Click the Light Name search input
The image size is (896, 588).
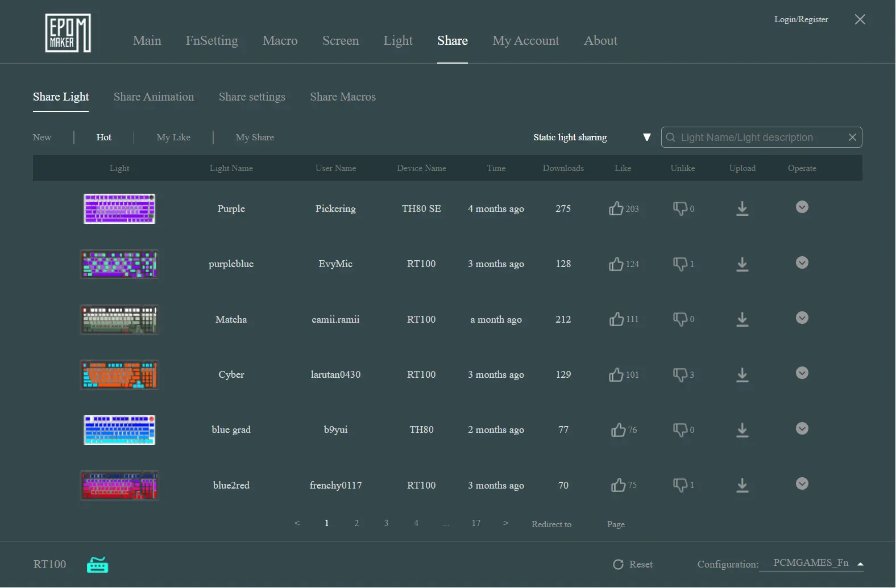[x=762, y=137]
